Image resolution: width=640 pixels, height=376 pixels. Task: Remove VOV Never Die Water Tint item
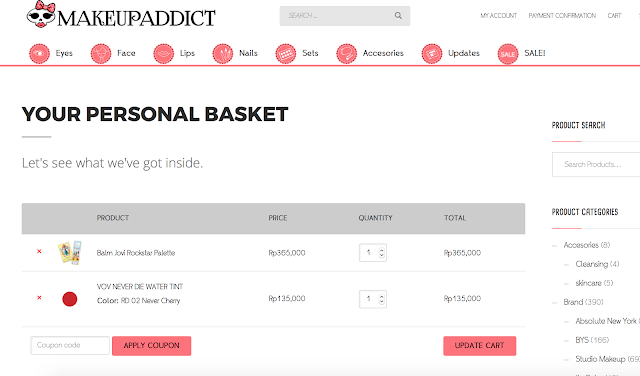[39, 298]
